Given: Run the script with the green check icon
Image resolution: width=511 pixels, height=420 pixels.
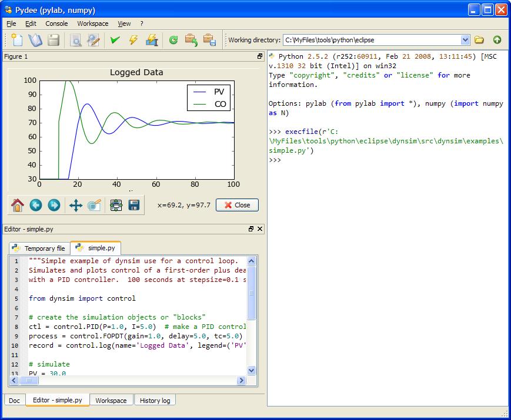Looking at the screenshot, I should coord(115,39).
